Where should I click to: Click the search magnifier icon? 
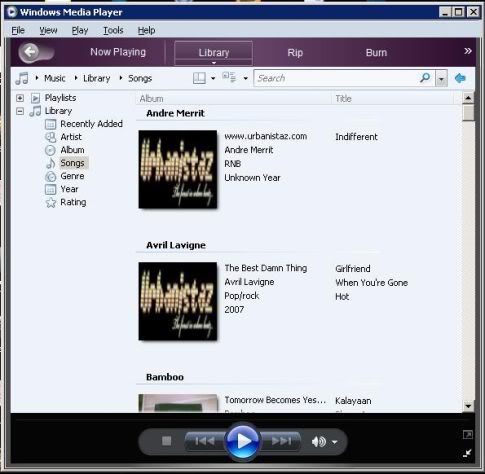[425, 78]
